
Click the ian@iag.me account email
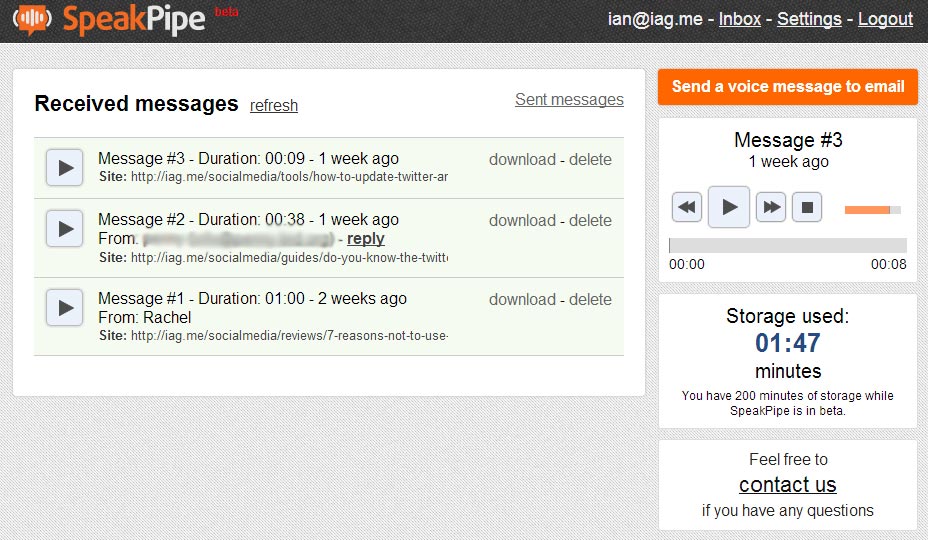tap(655, 19)
